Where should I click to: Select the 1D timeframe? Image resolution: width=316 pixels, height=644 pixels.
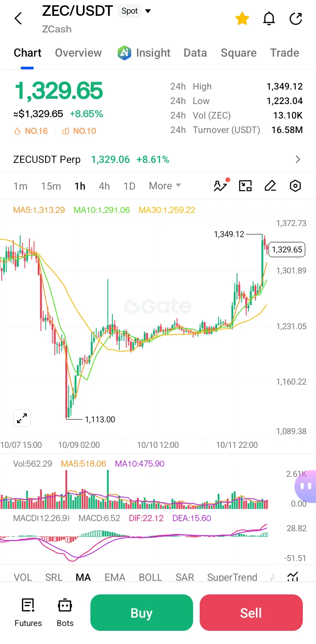129,186
